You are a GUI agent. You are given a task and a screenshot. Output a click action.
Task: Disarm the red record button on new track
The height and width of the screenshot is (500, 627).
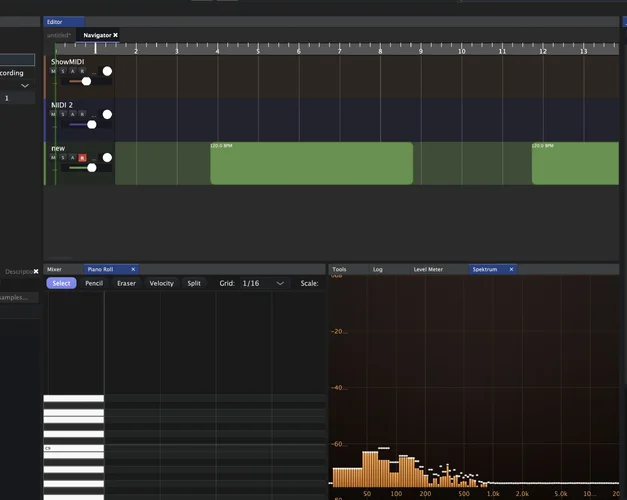[x=82, y=158]
